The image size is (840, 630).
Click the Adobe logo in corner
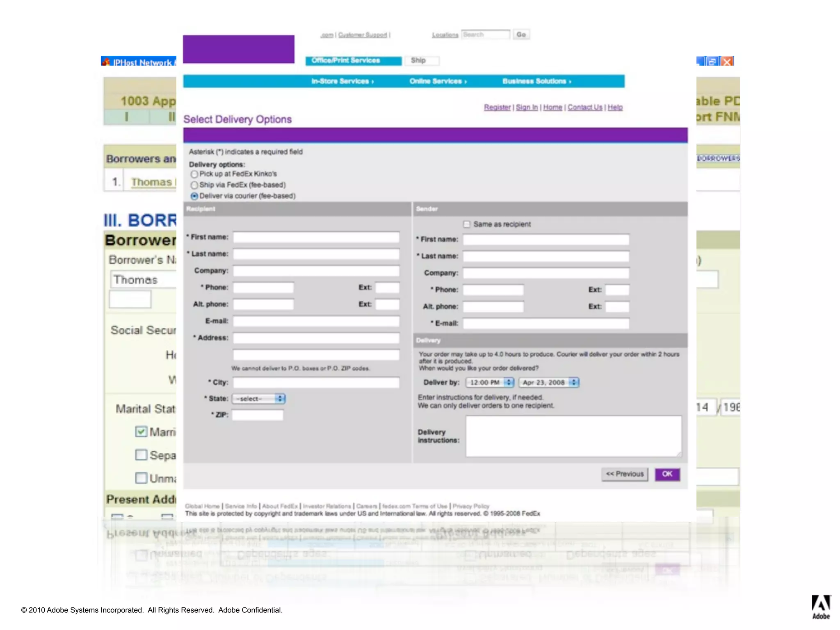click(x=821, y=607)
